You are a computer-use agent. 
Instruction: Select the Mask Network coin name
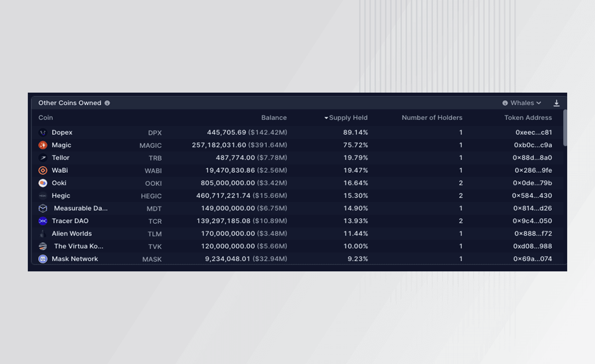pos(75,259)
